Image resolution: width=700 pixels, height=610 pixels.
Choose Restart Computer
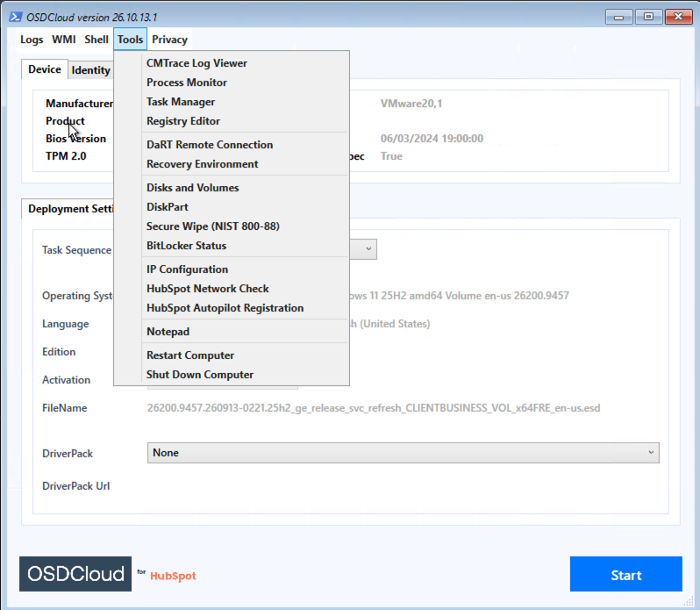pyautogui.click(x=245, y=355)
